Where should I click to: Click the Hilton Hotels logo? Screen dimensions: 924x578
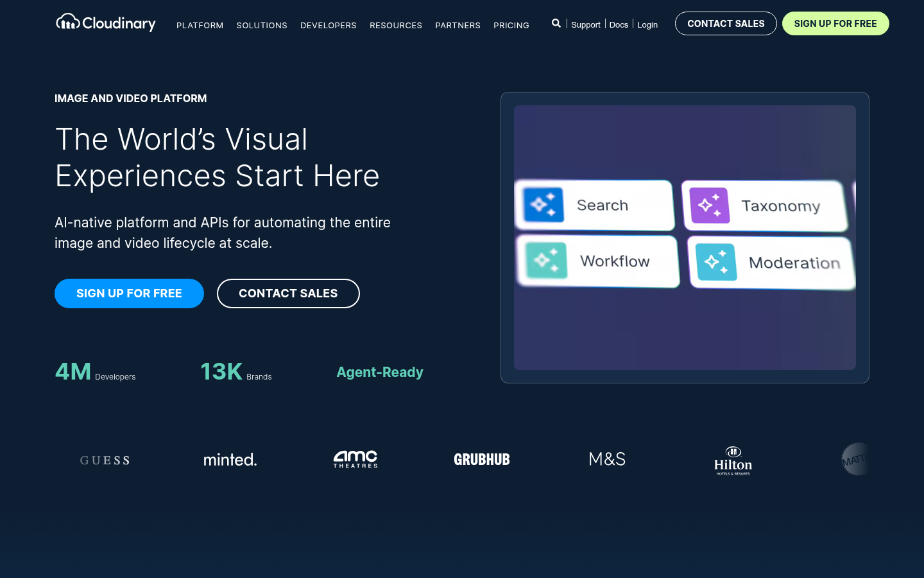pyautogui.click(x=733, y=460)
